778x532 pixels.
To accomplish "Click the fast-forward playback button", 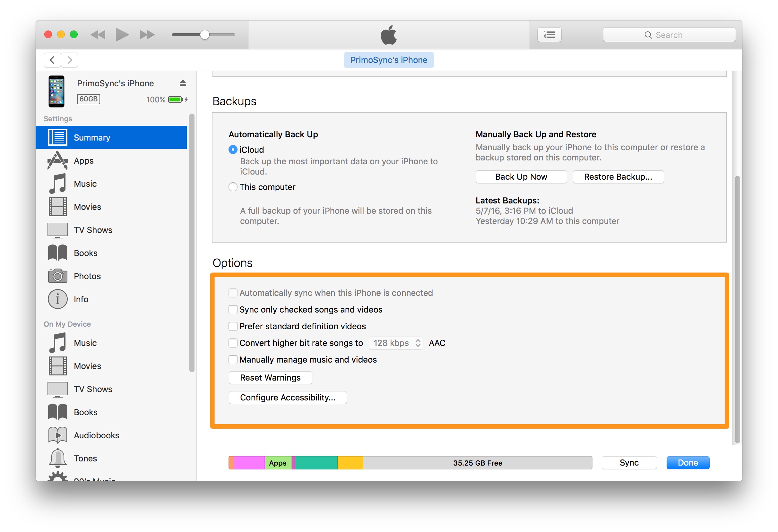I will 147,34.
